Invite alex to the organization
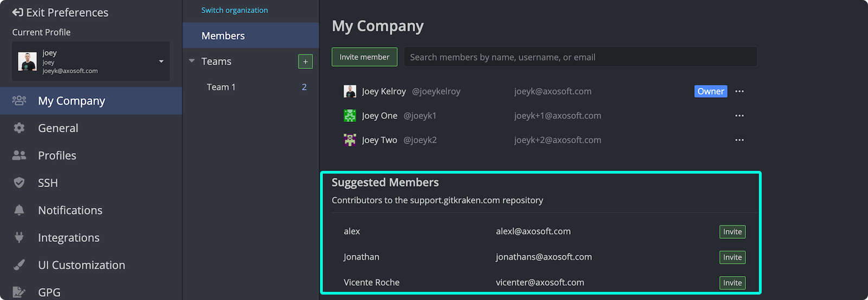Viewport: 868px width, 300px height. 732,232
